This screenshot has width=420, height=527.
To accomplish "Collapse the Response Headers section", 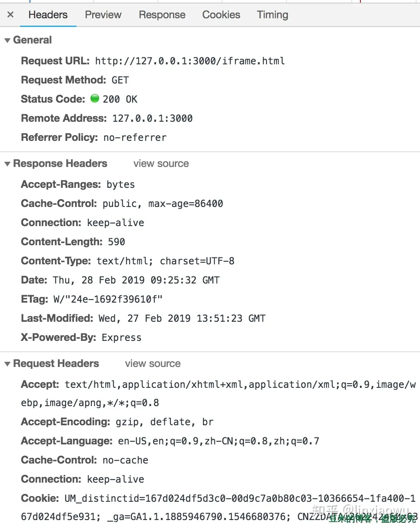I will coord(7,164).
